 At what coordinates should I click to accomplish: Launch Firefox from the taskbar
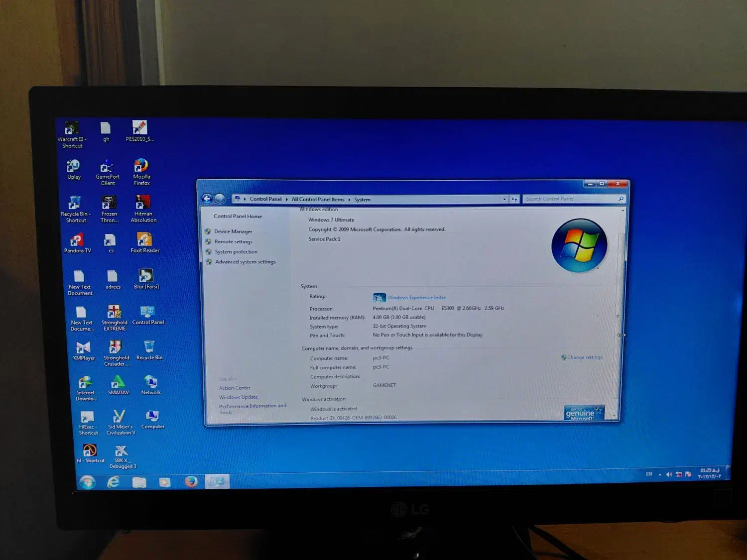(191, 481)
